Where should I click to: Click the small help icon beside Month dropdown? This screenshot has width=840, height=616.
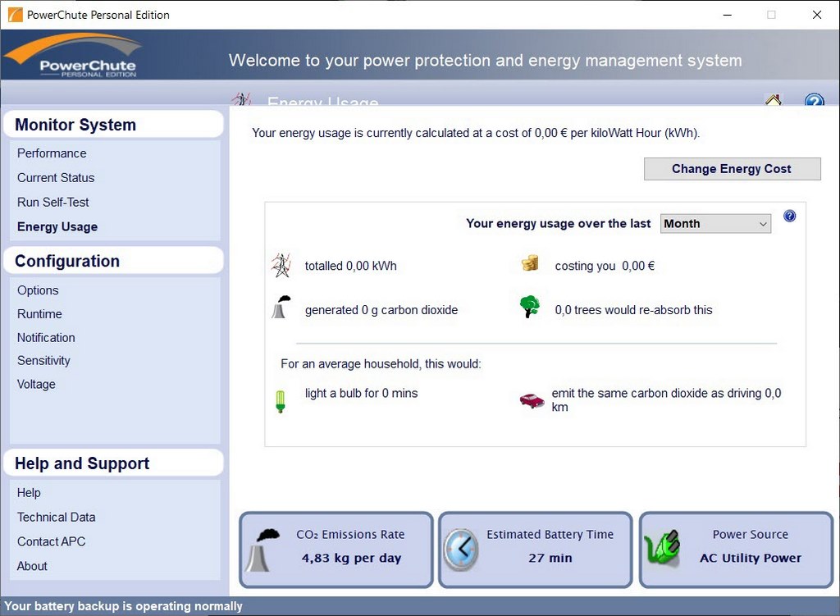pyautogui.click(x=790, y=216)
